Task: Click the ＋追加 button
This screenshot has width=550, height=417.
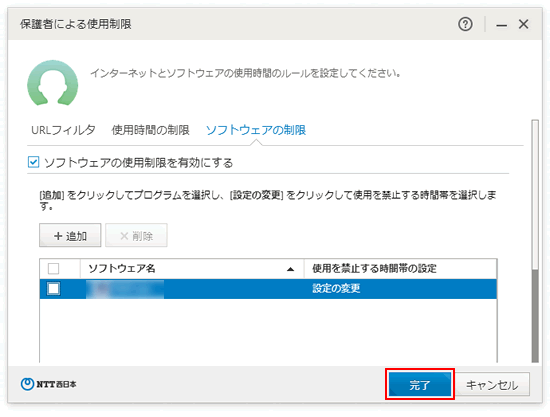Action: [70, 235]
